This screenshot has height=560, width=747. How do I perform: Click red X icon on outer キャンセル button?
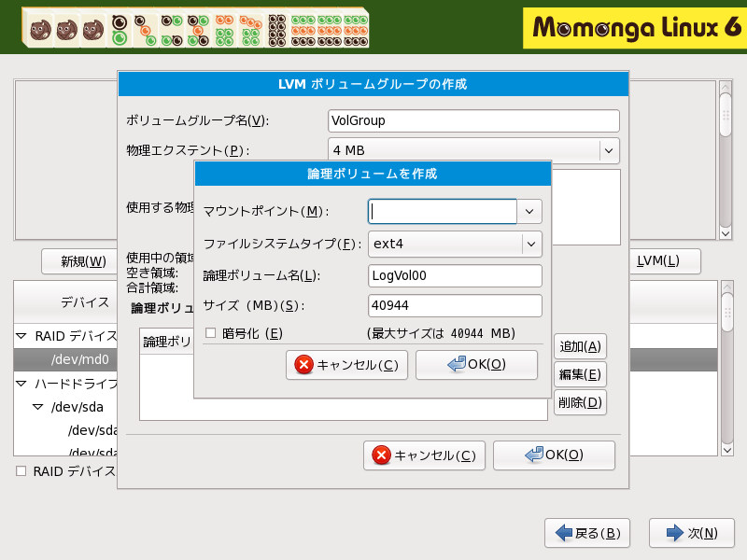point(381,455)
